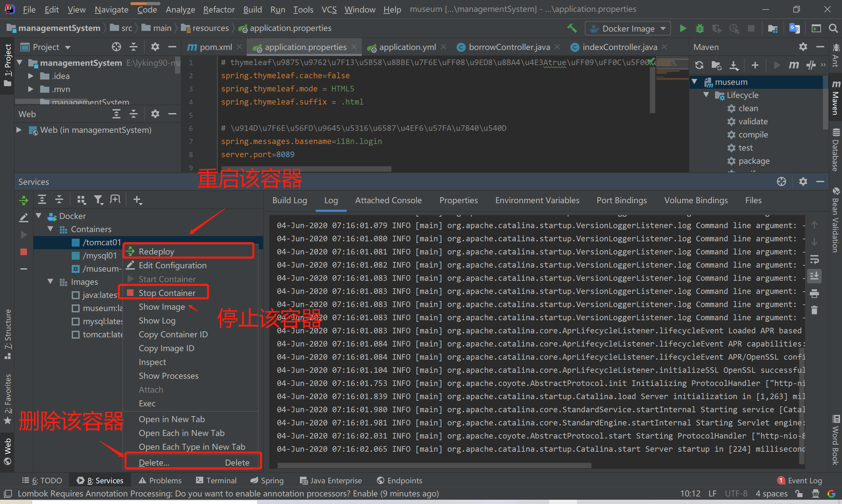Viewport: 842px width, 504px height.
Task: Execute Maven goal m icon
Action: tap(793, 65)
